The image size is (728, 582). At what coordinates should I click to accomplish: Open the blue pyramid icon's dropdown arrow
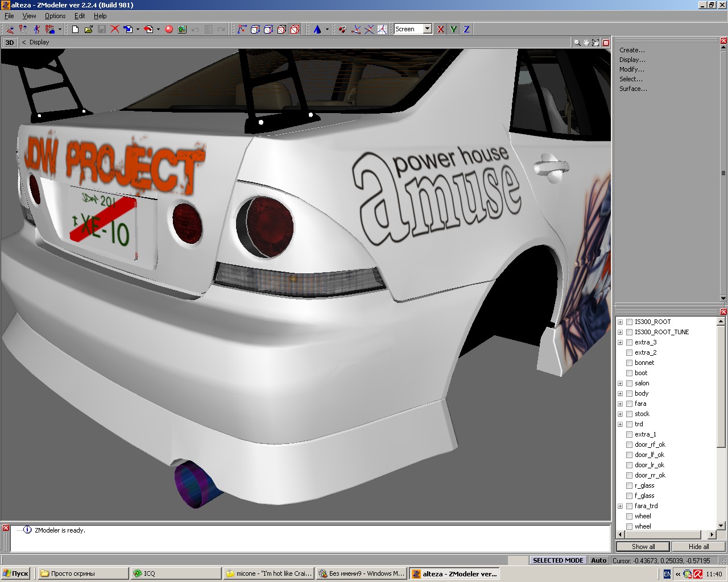point(327,30)
